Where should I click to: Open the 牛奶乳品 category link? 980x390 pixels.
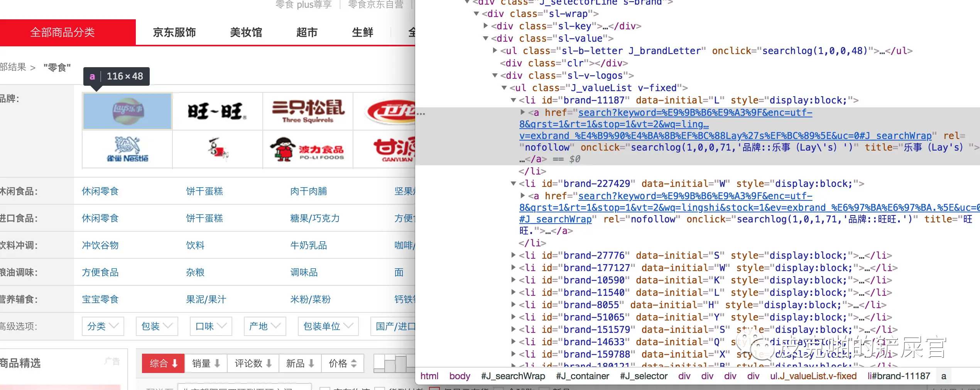coord(309,245)
